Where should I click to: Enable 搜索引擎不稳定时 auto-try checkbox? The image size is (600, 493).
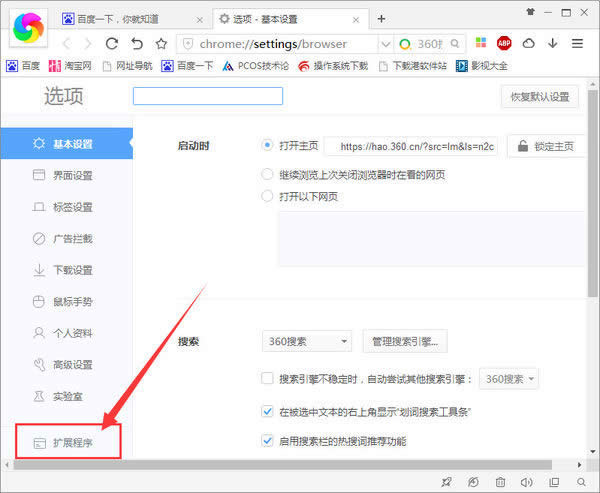tap(267, 378)
